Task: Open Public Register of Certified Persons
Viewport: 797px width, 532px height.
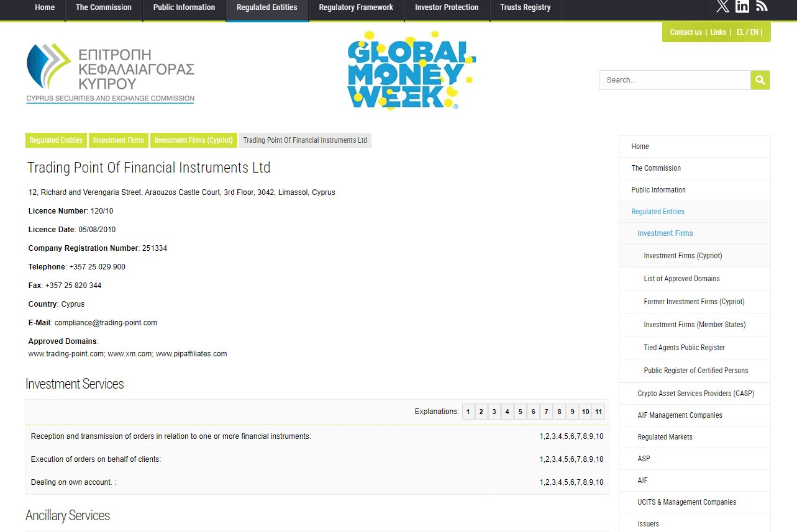Action: (695, 371)
